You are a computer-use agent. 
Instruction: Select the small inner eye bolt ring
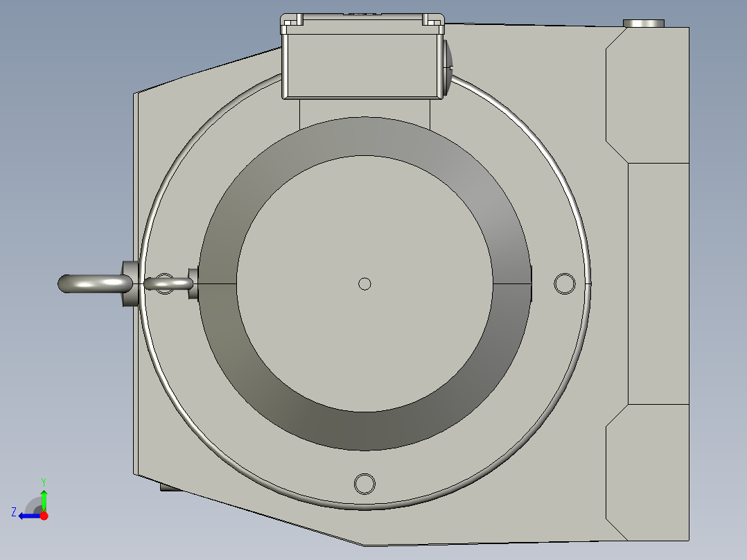point(168,284)
